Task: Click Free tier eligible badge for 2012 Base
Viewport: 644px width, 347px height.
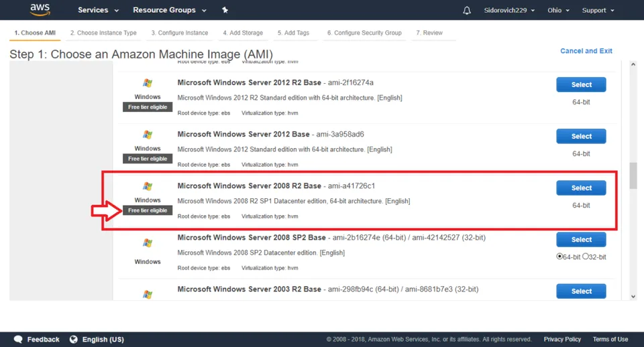Action: click(148, 159)
